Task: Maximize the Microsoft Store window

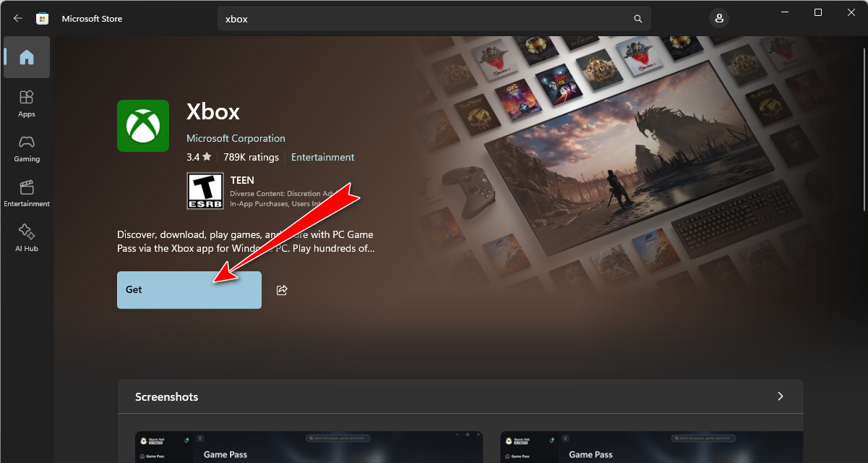Action: point(817,12)
